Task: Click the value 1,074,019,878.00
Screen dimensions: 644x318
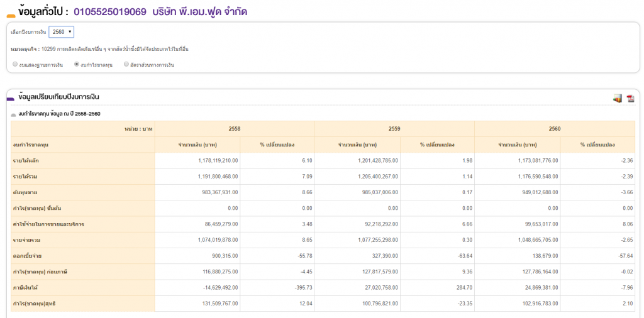Action: [x=218, y=240]
